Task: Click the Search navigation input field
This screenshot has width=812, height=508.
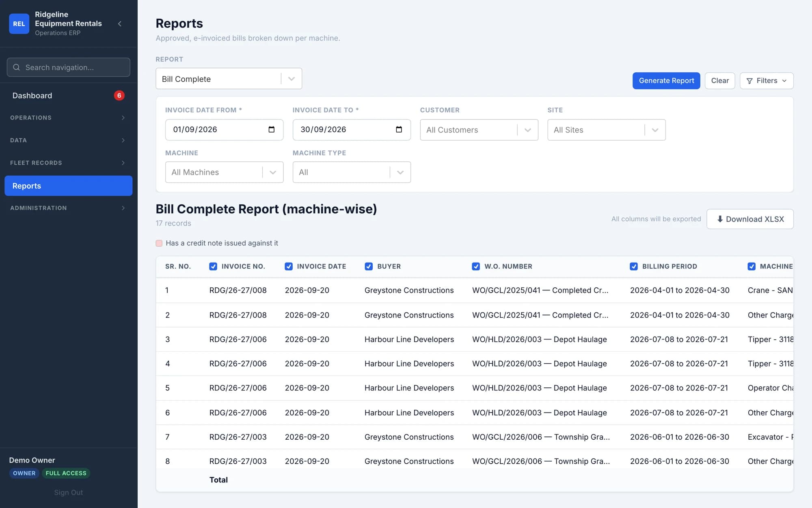Action: (68, 67)
